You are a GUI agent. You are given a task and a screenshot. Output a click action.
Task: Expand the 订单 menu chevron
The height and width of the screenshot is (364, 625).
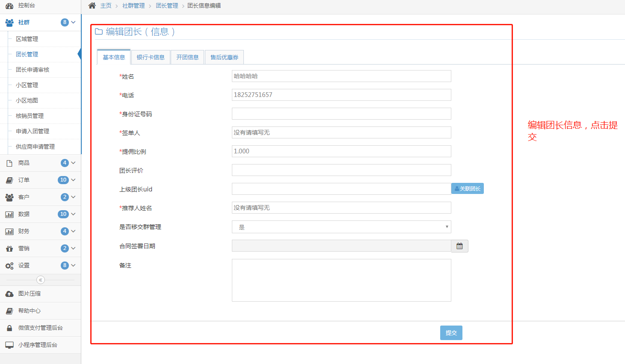pos(73,180)
